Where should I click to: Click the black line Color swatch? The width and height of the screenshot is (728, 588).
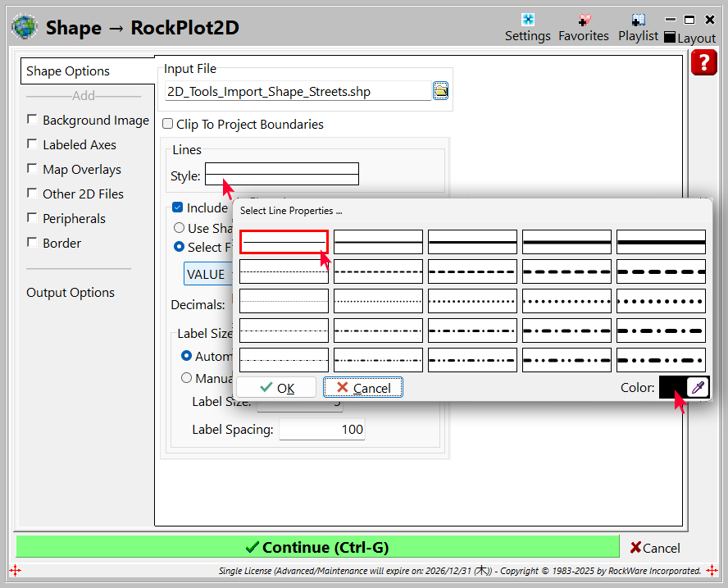click(671, 388)
